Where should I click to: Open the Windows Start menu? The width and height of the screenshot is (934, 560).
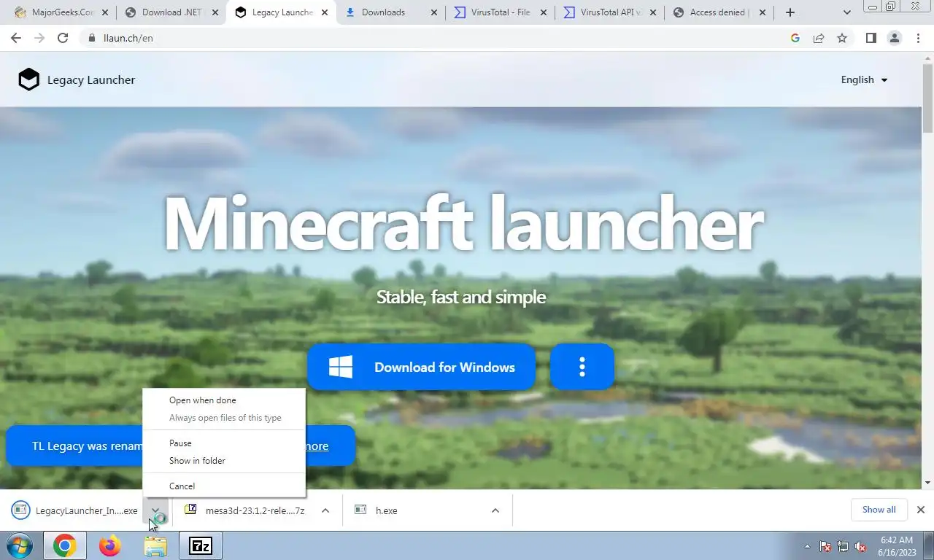click(19, 545)
